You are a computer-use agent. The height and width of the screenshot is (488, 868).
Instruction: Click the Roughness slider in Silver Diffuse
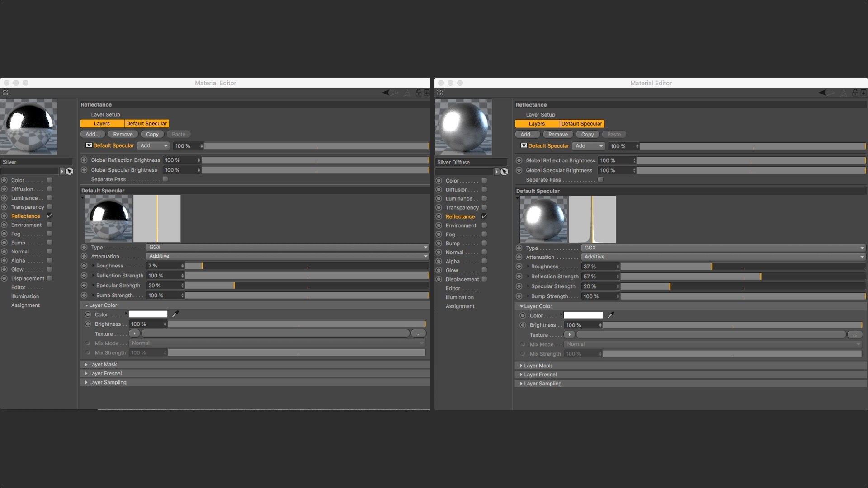pyautogui.click(x=743, y=267)
